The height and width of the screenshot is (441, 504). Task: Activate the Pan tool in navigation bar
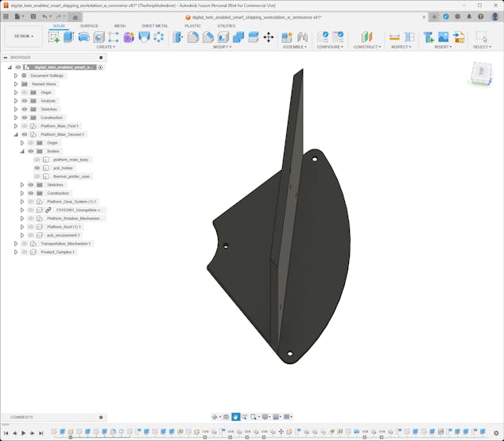(236, 416)
